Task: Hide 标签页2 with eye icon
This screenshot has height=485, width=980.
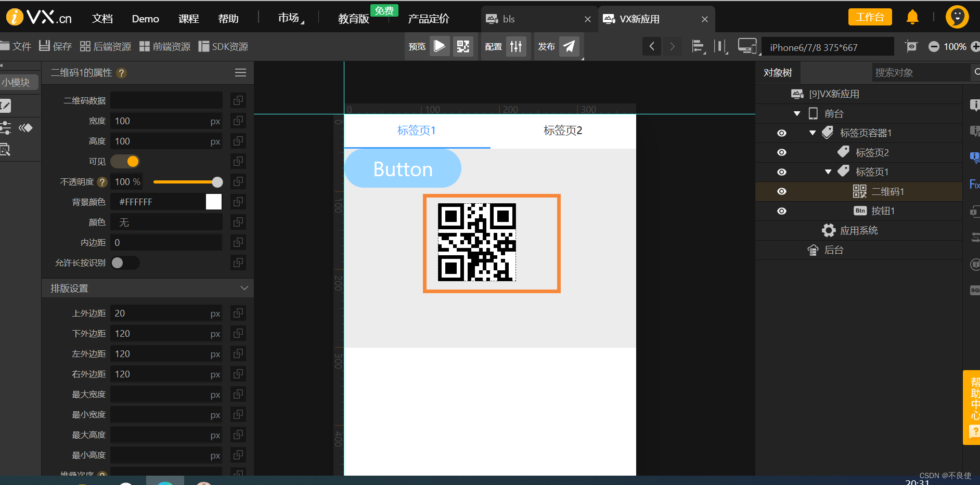Action: click(x=781, y=153)
